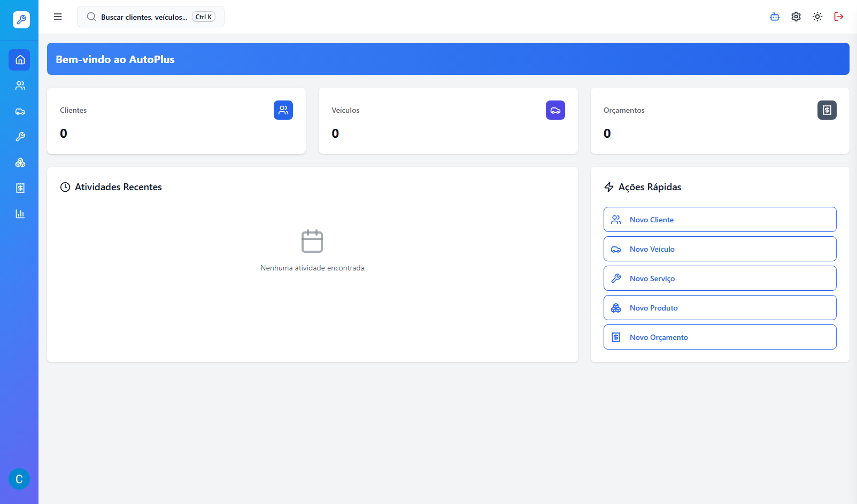The width and height of the screenshot is (857, 504).
Task: Open the reports chart icon in sidebar
Action: click(x=20, y=214)
